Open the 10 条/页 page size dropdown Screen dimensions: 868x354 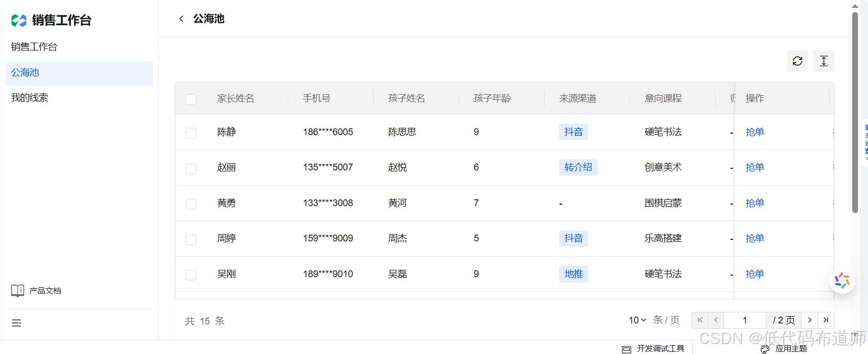pyautogui.click(x=637, y=320)
